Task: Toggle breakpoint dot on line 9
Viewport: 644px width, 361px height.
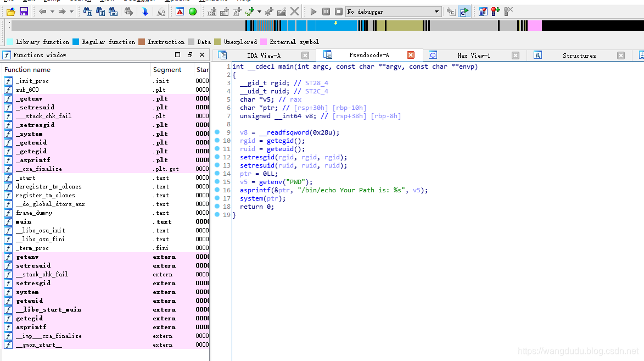Action: [217, 132]
